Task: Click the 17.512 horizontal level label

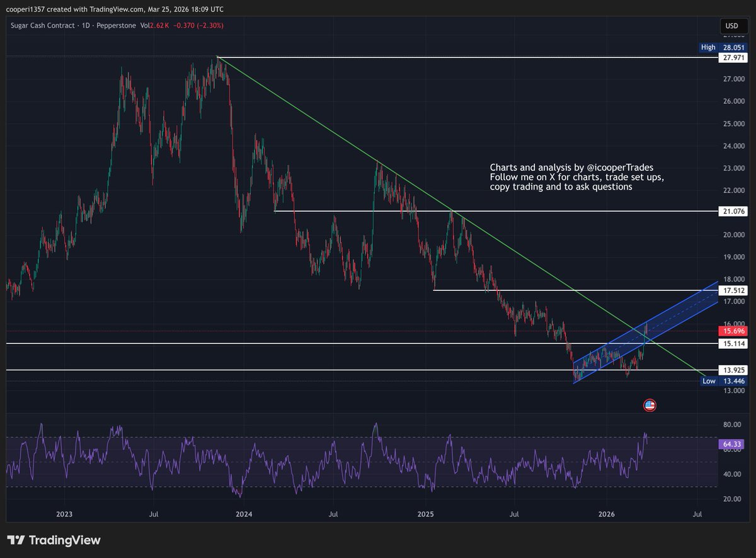Action: point(733,290)
